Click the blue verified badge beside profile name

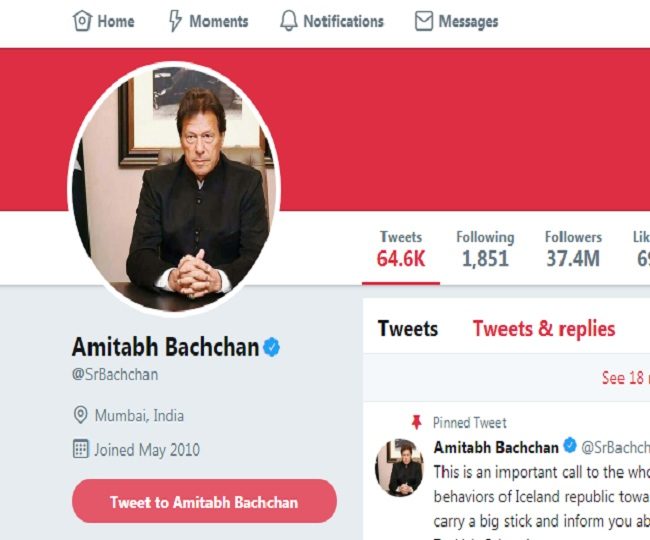(272, 348)
